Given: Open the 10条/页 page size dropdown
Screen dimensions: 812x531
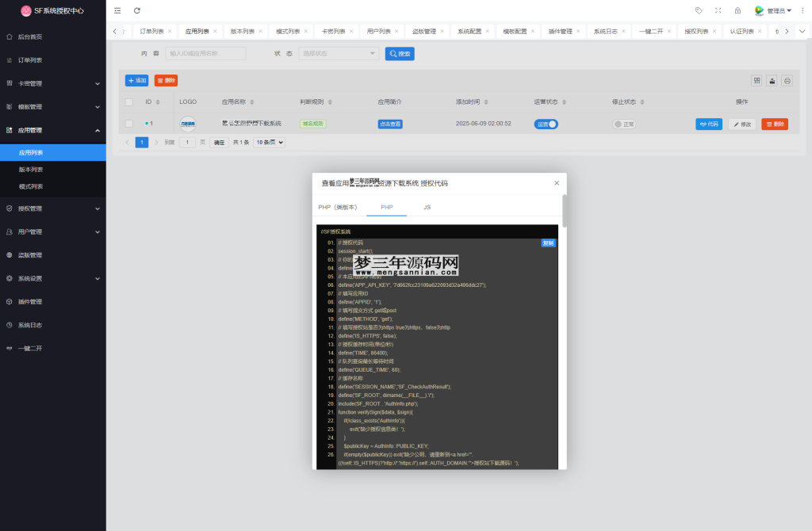Looking at the screenshot, I should tap(269, 143).
